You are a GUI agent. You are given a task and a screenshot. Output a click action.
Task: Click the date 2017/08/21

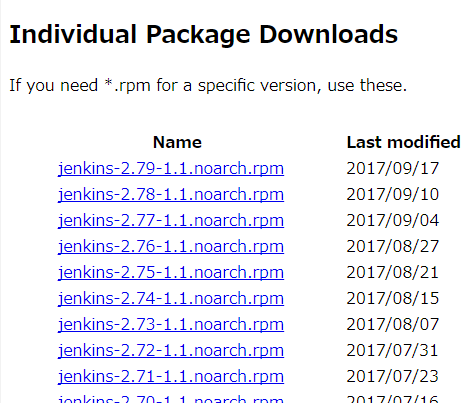coord(393,272)
